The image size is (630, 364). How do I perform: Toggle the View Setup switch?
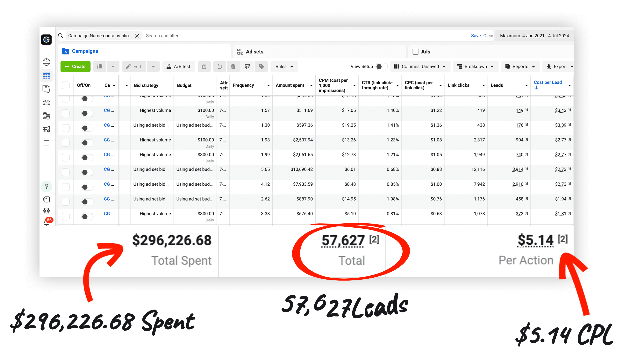(381, 67)
